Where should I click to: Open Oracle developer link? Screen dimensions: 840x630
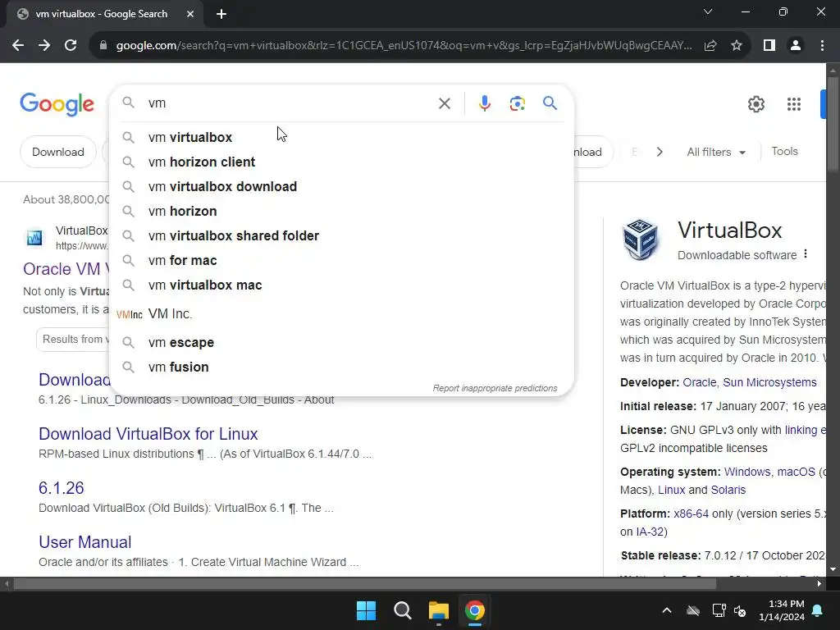coord(699,382)
